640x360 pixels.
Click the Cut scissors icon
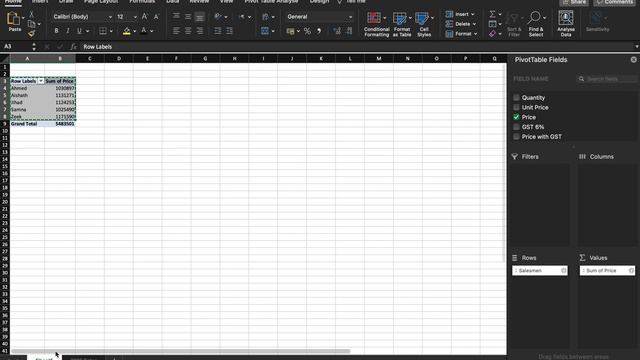(x=31, y=14)
